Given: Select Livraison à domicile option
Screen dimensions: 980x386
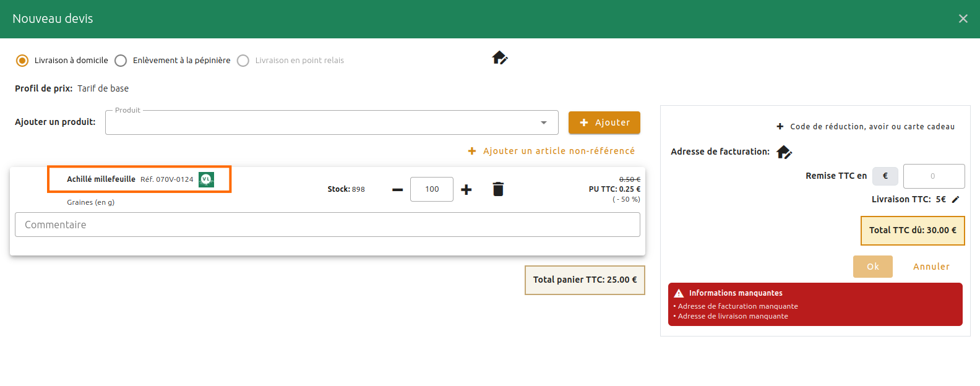Looking at the screenshot, I should point(22,61).
